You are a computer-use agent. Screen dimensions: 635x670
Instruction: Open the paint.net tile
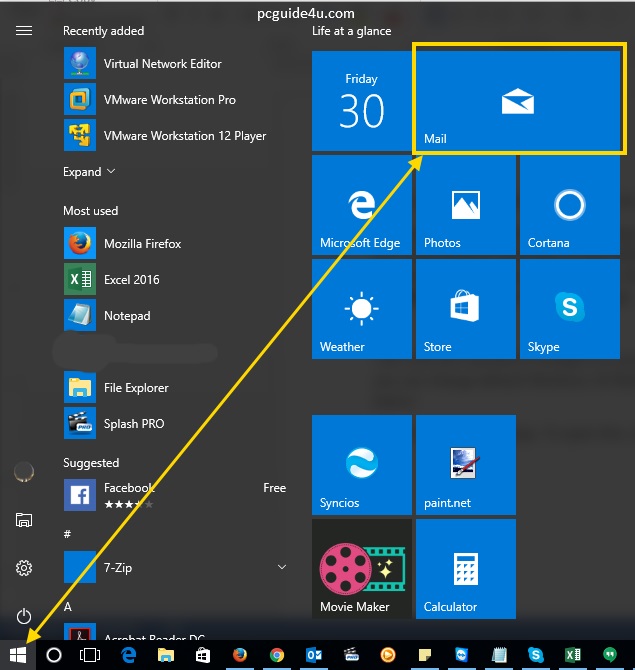(x=465, y=464)
